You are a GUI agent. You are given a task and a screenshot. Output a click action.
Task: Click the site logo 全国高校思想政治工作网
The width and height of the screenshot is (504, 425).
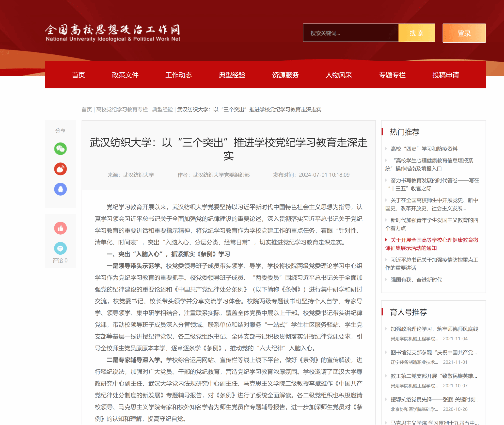113,33
